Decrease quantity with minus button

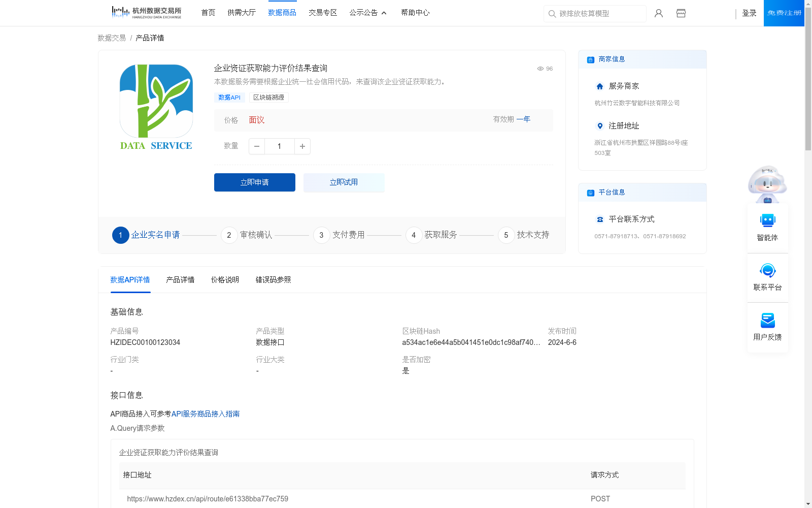[257, 146]
